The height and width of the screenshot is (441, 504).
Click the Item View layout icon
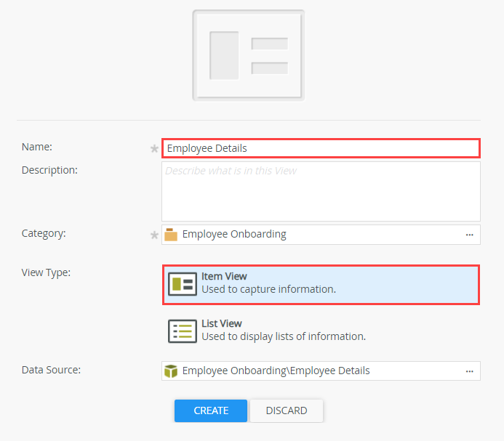tap(183, 283)
